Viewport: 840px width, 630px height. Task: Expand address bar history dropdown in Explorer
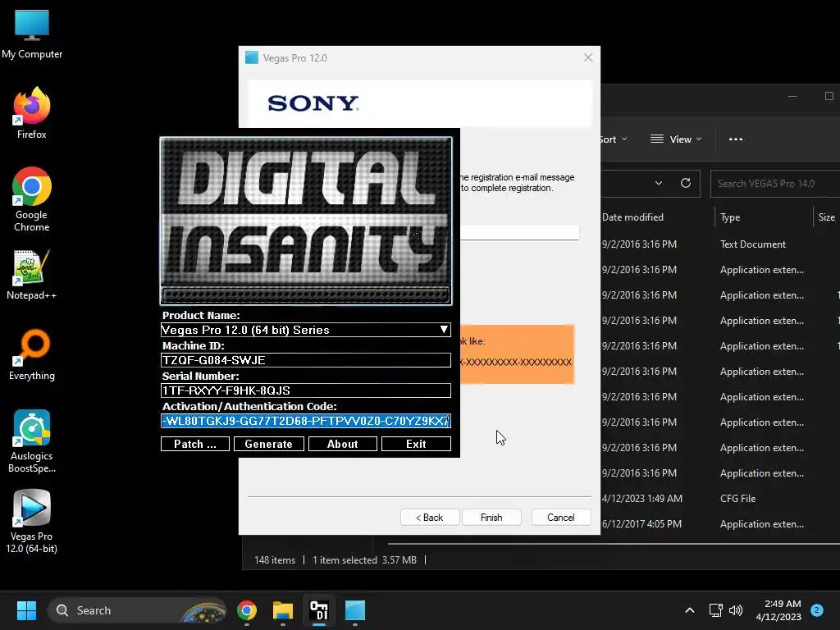tap(659, 183)
